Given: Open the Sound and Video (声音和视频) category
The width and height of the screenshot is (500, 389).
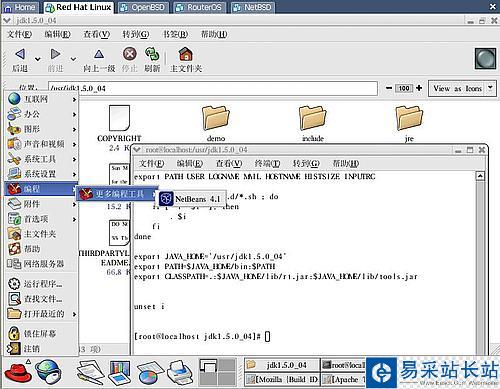Looking at the screenshot, I should coord(42,144).
